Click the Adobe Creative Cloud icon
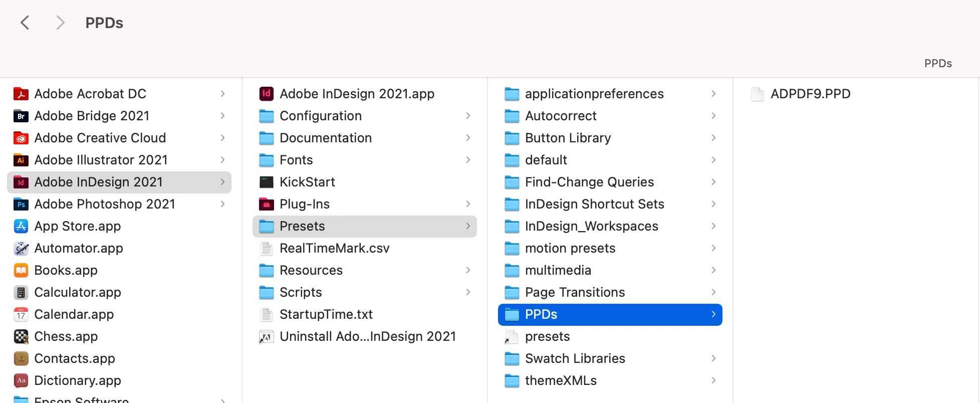 pos(21,138)
